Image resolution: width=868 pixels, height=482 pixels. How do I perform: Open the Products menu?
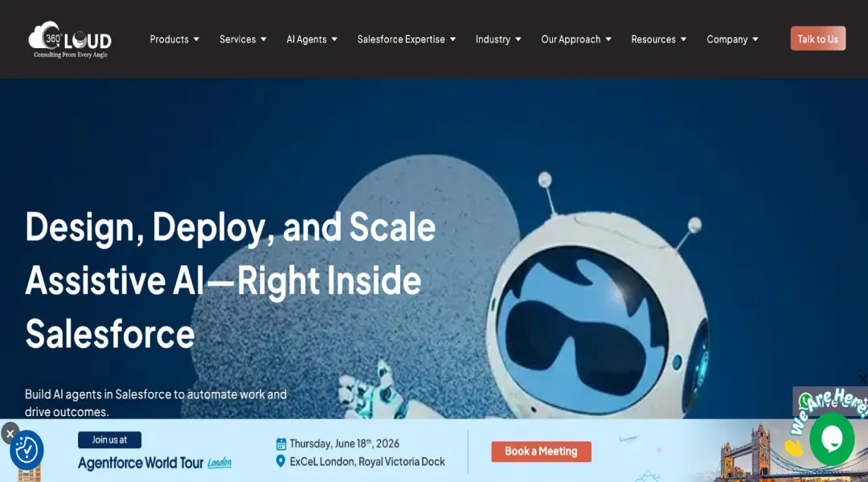[169, 39]
